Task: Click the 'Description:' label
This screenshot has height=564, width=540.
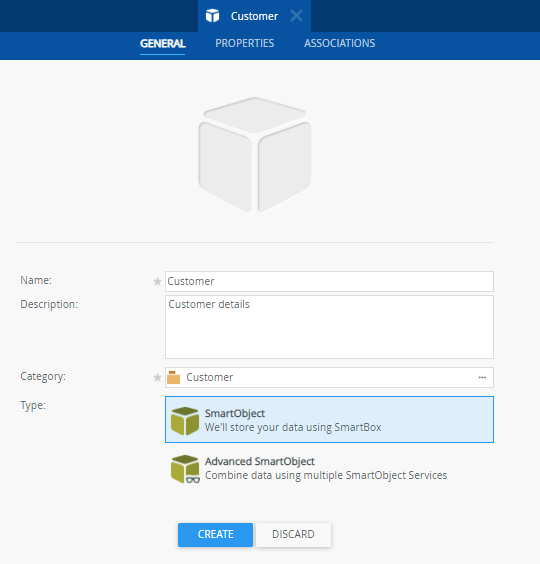Action: (49, 304)
